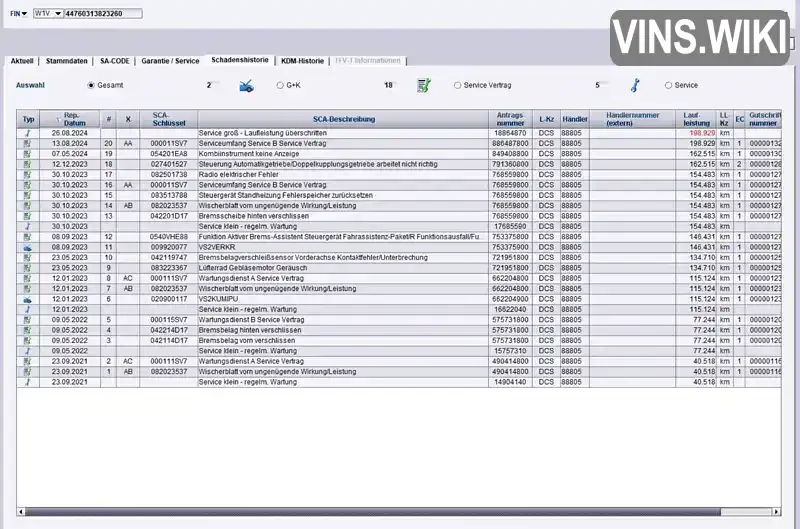Image resolution: width=800 pixels, height=529 pixels.
Task: Click the car type icon for VS2VERKR row
Action: point(28,247)
